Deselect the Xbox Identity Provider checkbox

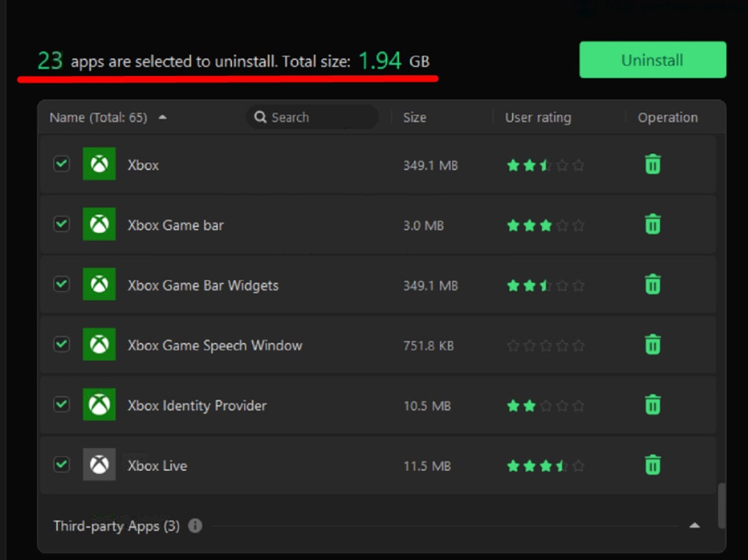click(61, 404)
